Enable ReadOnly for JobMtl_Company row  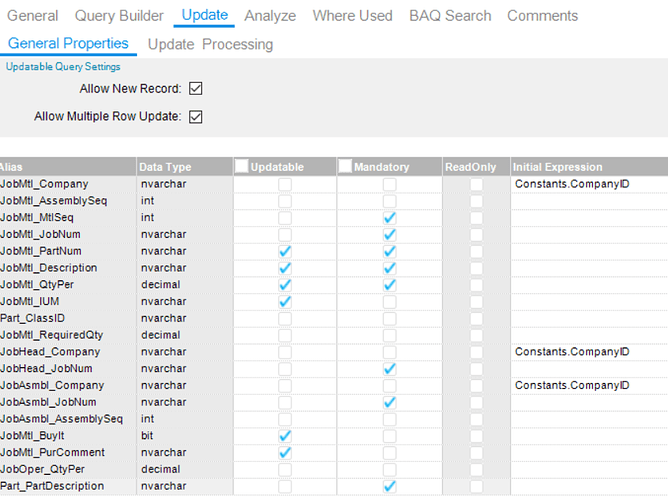point(476,184)
